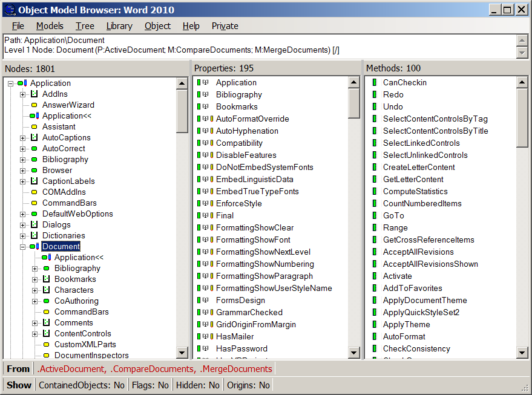Screen dimensions: 532x395
Task: Select the GrammarChecked property
Action: (249, 312)
